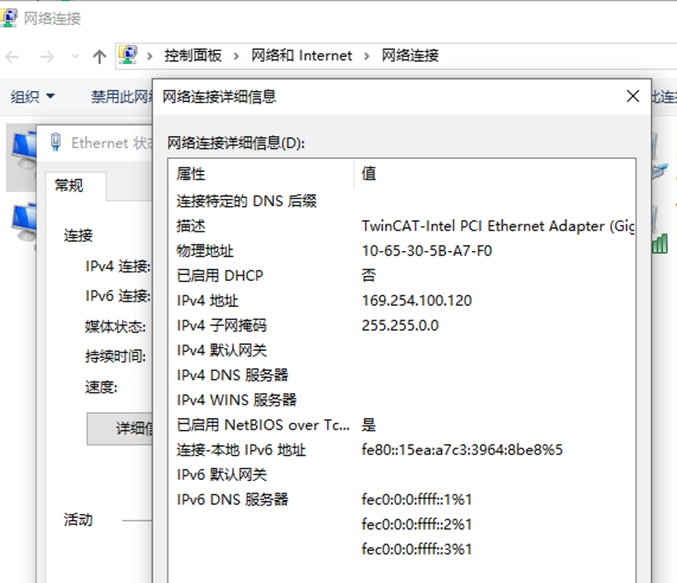Select the first network adapter icon

coord(24,151)
